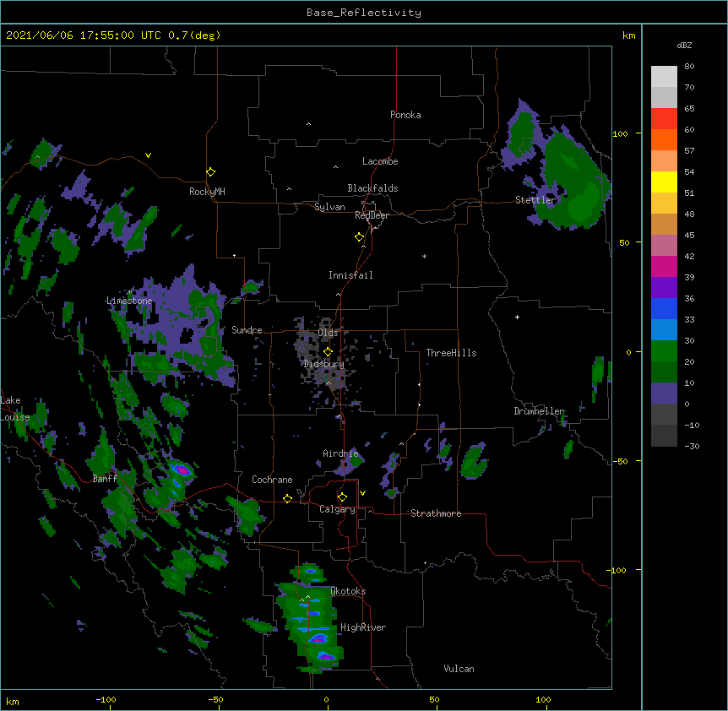
Task: Click the Stettler city label
Action: pos(535,200)
